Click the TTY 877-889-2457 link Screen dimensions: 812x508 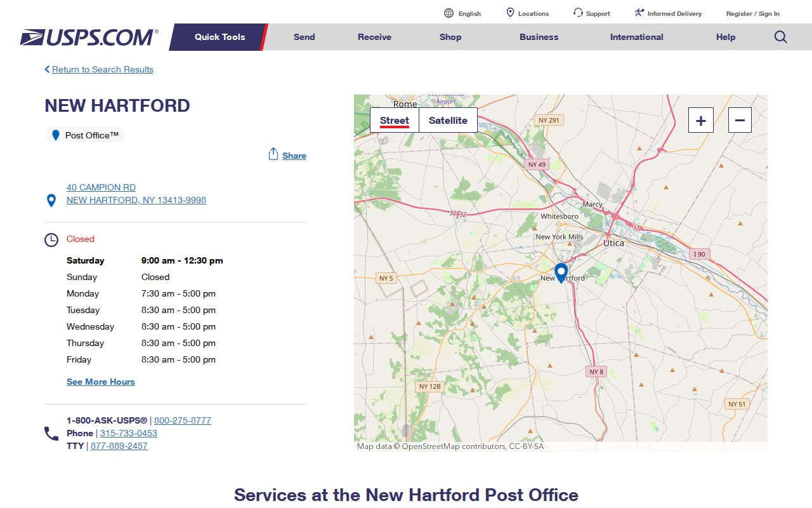click(119, 446)
